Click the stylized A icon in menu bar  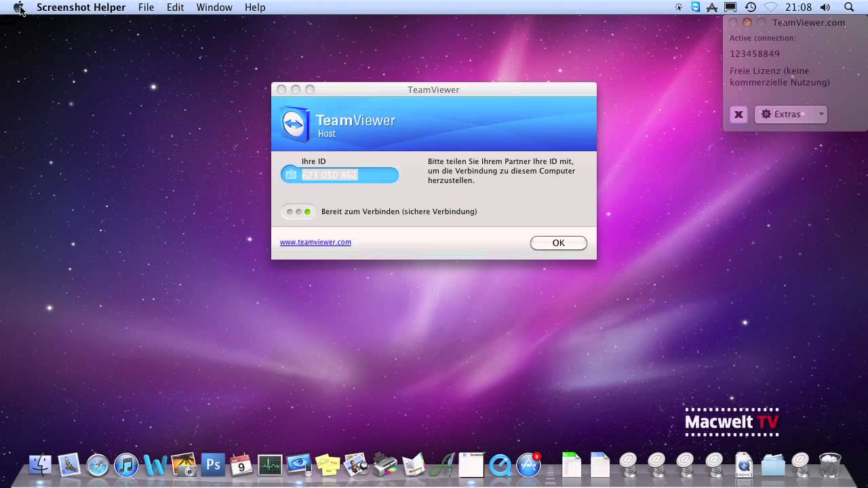[712, 7]
